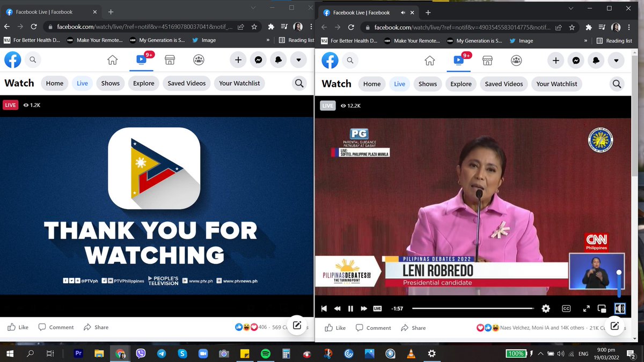644x362 pixels.
Task: Pause the Leni Robredo debate video
Action: pyautogui.click(x=350, y=308)
